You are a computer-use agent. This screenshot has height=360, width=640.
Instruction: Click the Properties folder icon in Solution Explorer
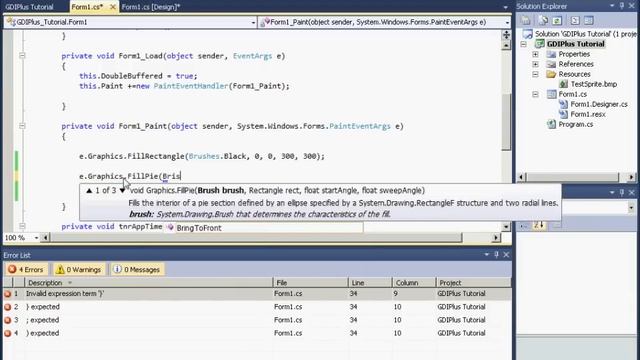coord(551,54)
